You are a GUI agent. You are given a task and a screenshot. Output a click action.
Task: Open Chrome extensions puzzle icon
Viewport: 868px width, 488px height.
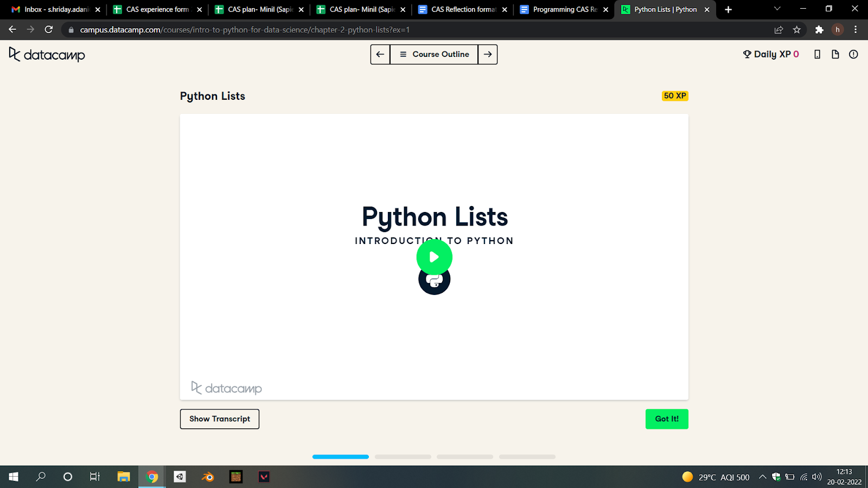pyautogui.click(x=819, y=30)
